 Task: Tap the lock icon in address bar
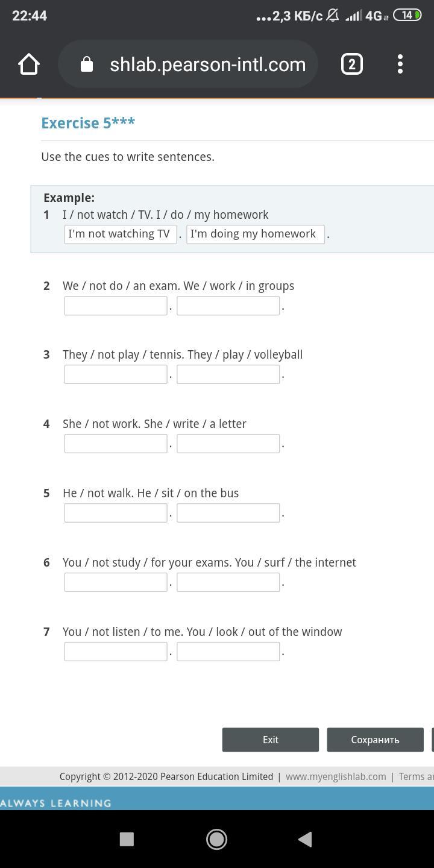pyautogui.click(x=87, y=64)
